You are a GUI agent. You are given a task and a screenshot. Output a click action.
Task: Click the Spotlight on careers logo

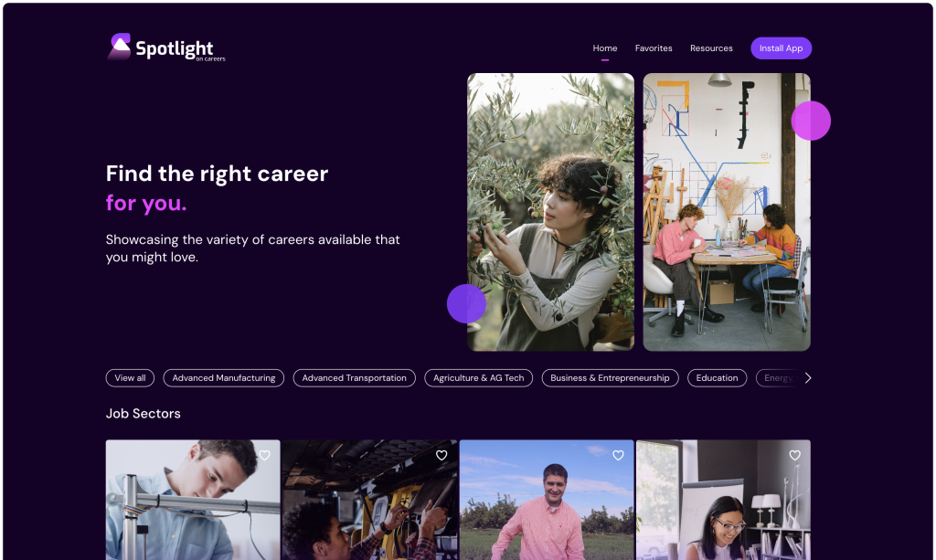[166, 48]
